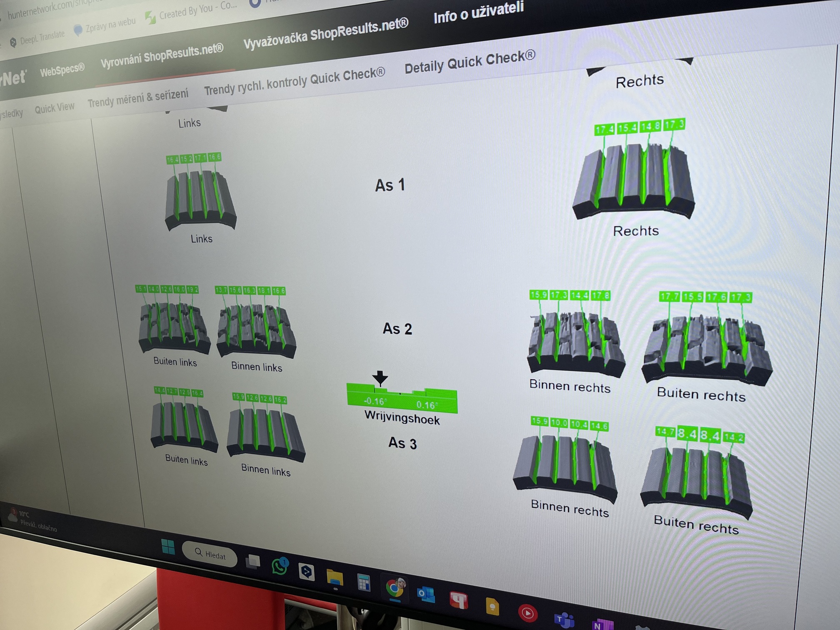Click Info o uživateli link

pyautogui.click(x=478, y=12)
